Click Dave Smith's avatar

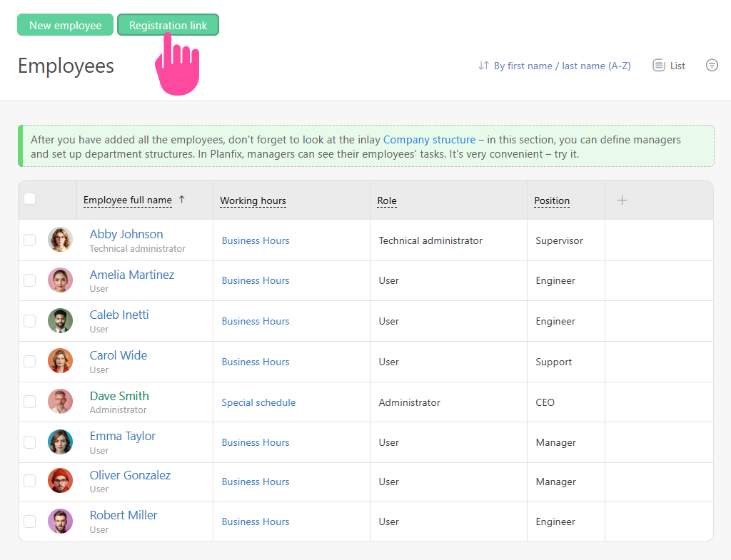pos(60,402)
